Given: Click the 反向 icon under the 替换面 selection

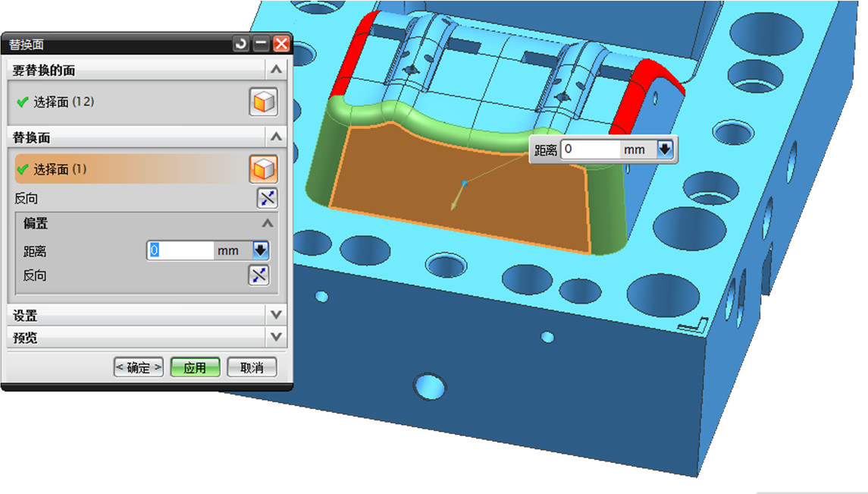Looking at the screenshot, I should [267, 199].
